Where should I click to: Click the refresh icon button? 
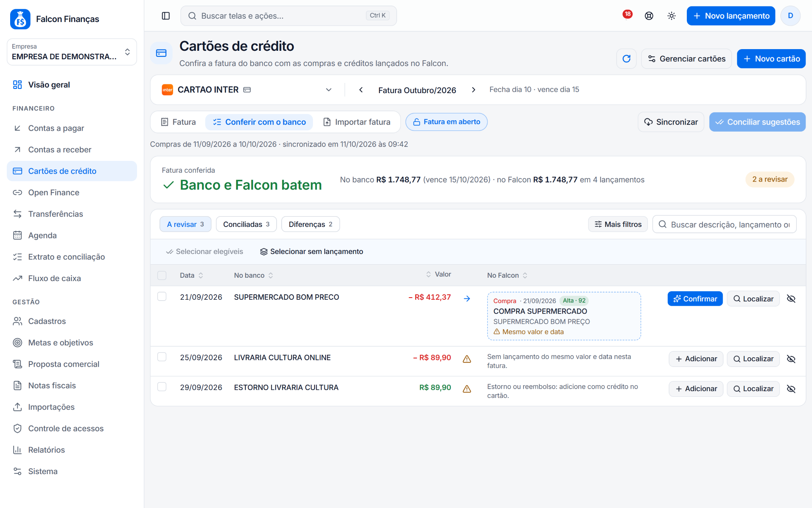click(626, 59)
